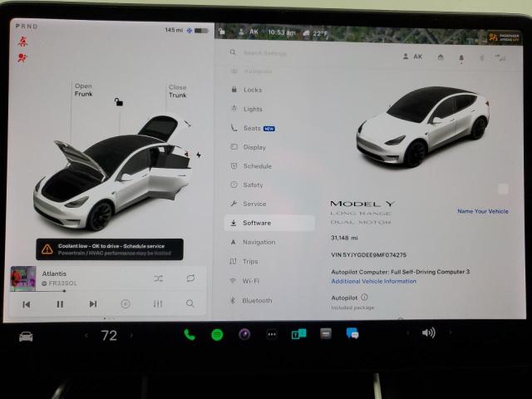Screen dimensions: 532x399
Task: Open the media search magnifier icon
Action: coord(190,303)
